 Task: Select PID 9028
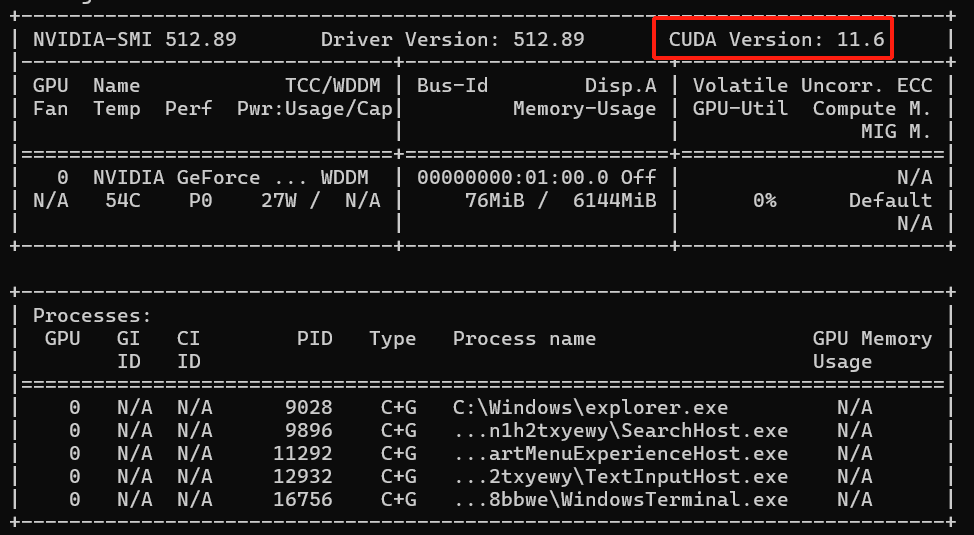click(309, 408)
